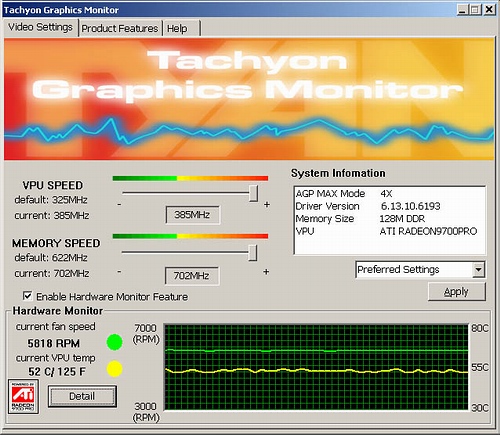This screenshot has height=435, width=500.
Task: Click the plus sign beside VPU speed slider
Action: [x=267, y=205]
